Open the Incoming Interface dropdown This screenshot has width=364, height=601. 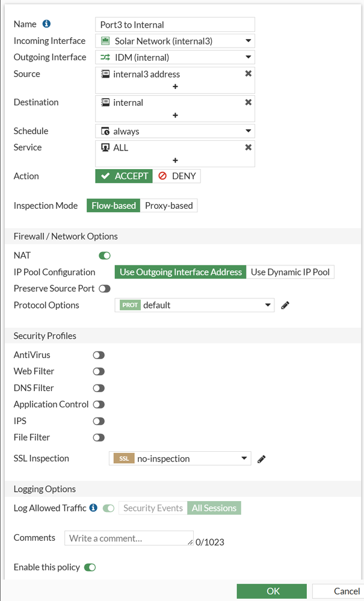point(174,41)
